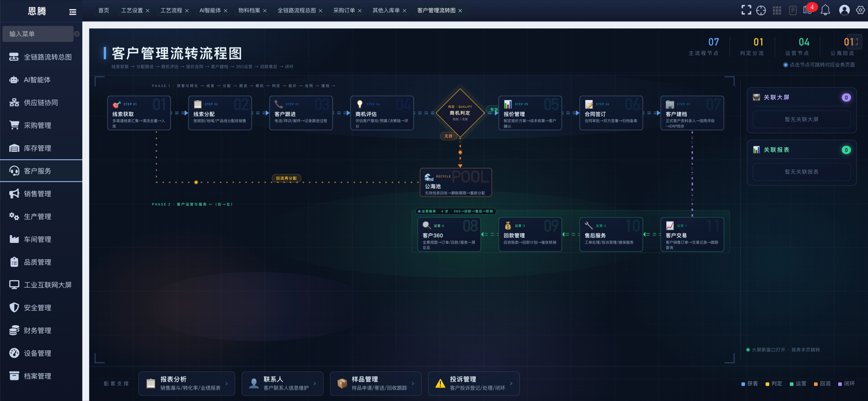Collapse the sidebar with the hamburger icon
This screenshot has width=868, height=401.
(x=73, y=11)
